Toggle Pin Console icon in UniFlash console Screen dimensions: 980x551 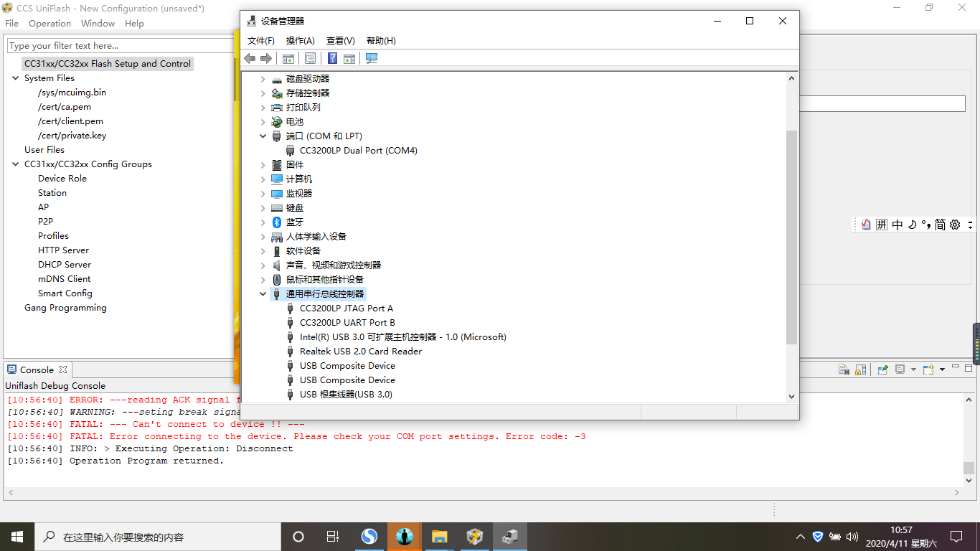point(883,369)
